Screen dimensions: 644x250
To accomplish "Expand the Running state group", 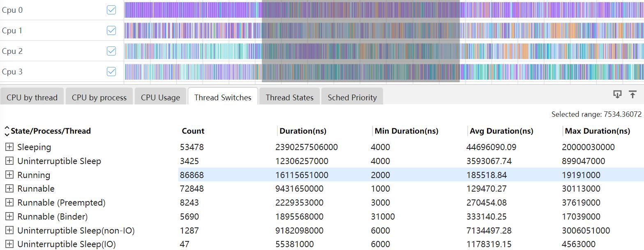I will pos(9,175).
